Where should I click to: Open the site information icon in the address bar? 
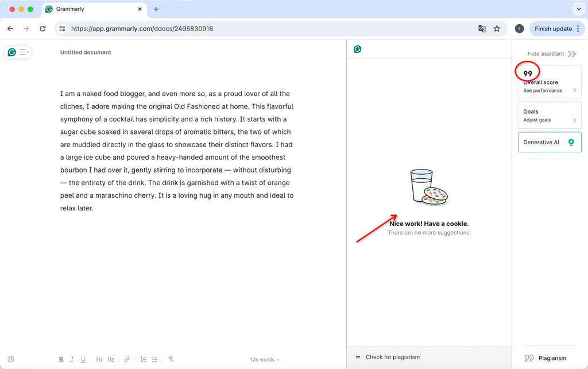coord(62,29)
